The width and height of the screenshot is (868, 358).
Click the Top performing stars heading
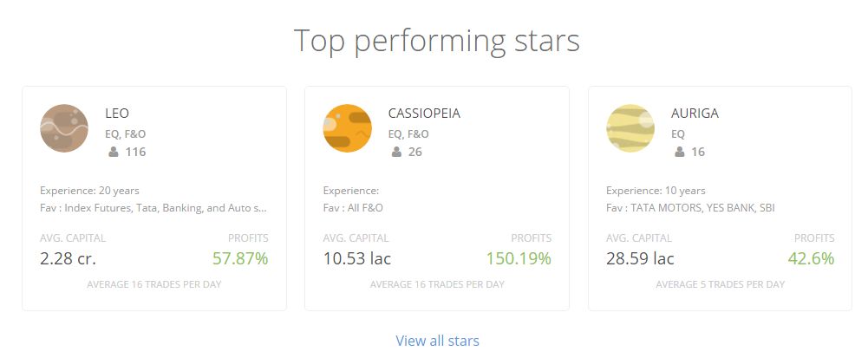(x=436, y=41)
